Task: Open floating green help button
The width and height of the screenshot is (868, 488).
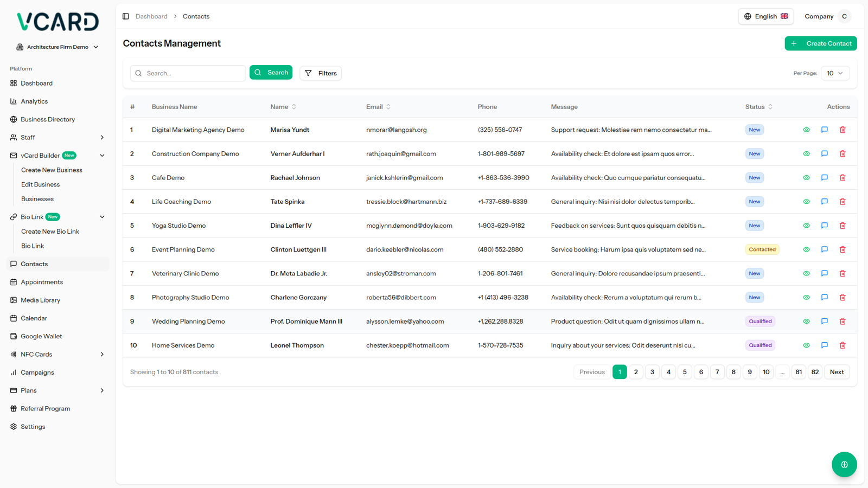Action: click(x=844, y=465)
